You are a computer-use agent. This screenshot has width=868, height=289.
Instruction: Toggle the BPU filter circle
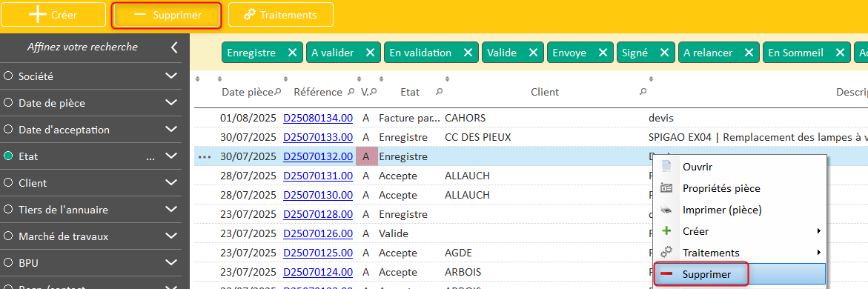(7, 262)
